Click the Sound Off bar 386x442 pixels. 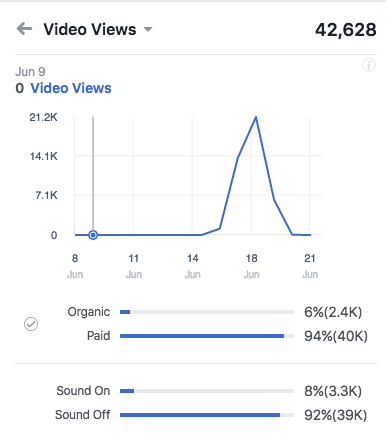[x=207, y=415]
